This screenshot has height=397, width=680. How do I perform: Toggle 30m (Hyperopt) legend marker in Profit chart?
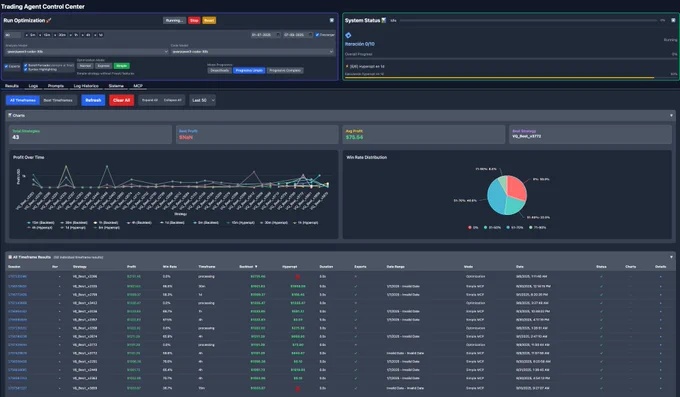[262, 223]
